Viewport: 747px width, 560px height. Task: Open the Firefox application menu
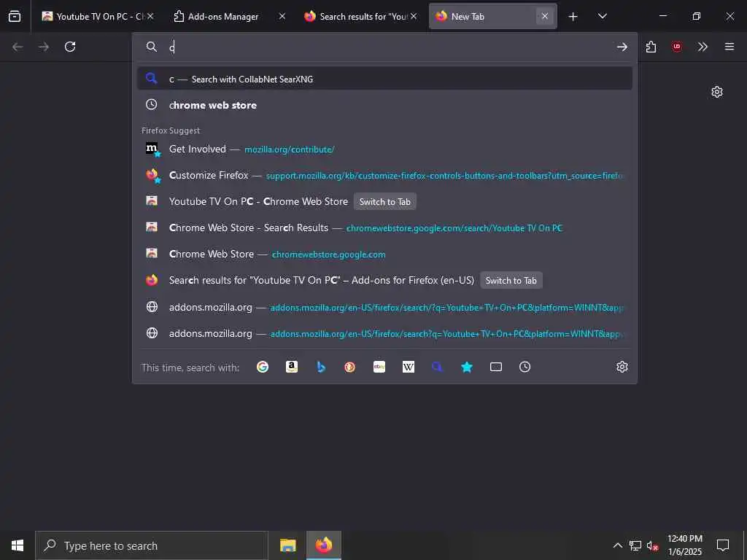click(729, 47)
